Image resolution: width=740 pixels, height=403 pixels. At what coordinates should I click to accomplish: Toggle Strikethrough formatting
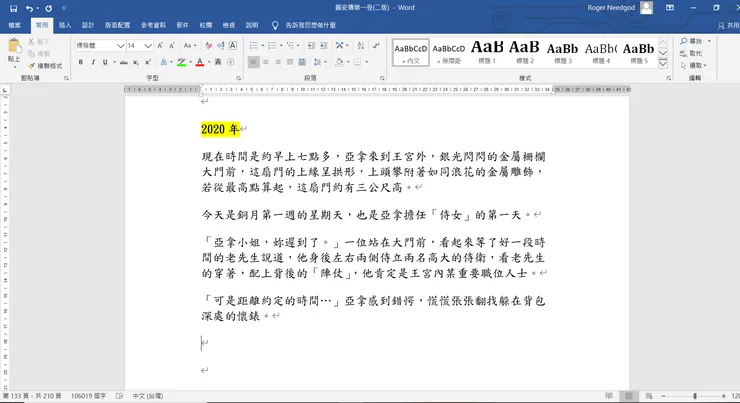(124, 62)
